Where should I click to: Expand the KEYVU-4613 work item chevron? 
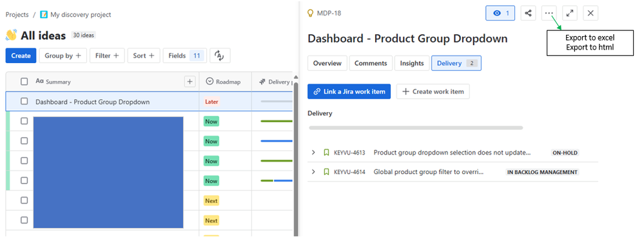(313, 153)
